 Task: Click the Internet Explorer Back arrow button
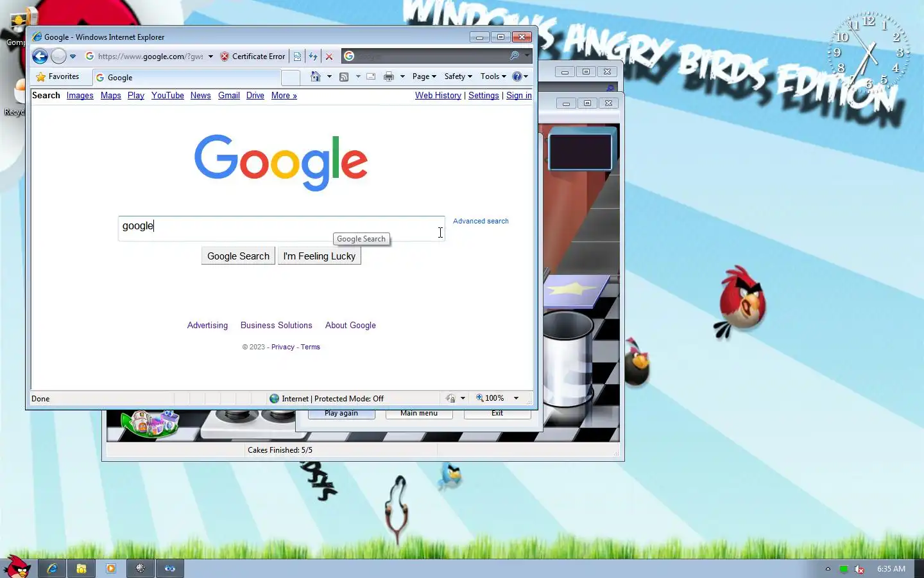point(40,57)
